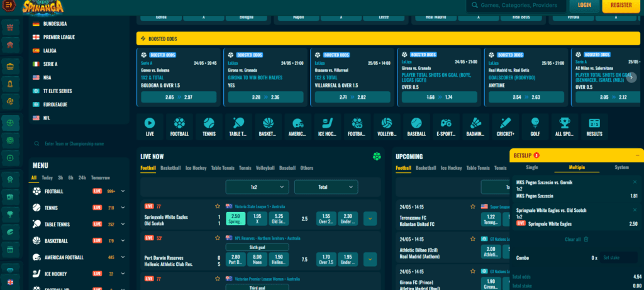This screenshot has height=290, width=644.
Task: Expand the Football menu row chevron
Action: coord(123,191)
